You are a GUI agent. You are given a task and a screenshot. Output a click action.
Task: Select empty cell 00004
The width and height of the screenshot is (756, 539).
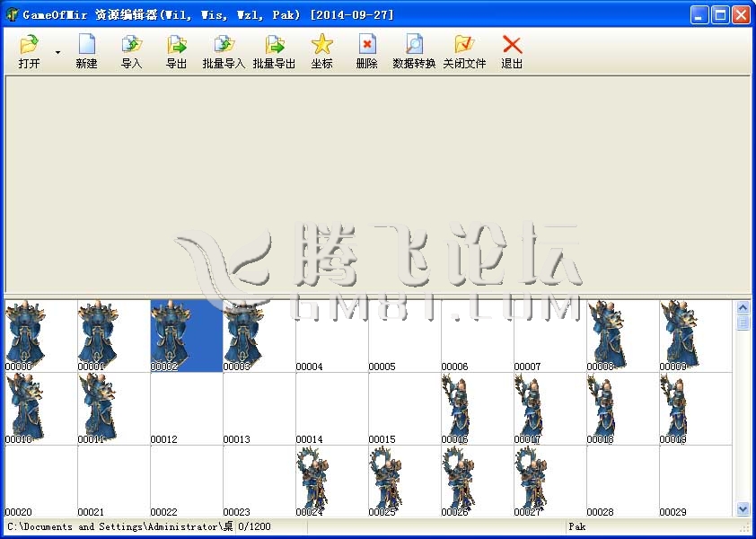coord(332,336)
